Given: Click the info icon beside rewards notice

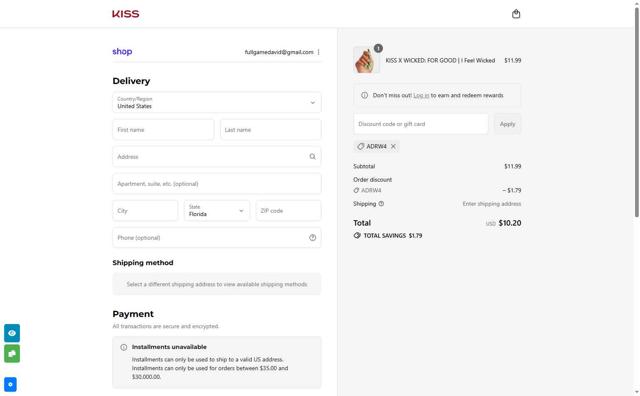Looking at the screenshot, I should tap(364, 95).
